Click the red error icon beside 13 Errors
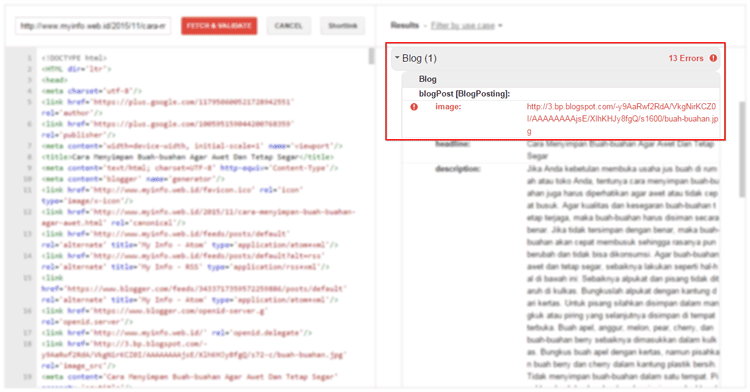 click(x=713, y=58)
